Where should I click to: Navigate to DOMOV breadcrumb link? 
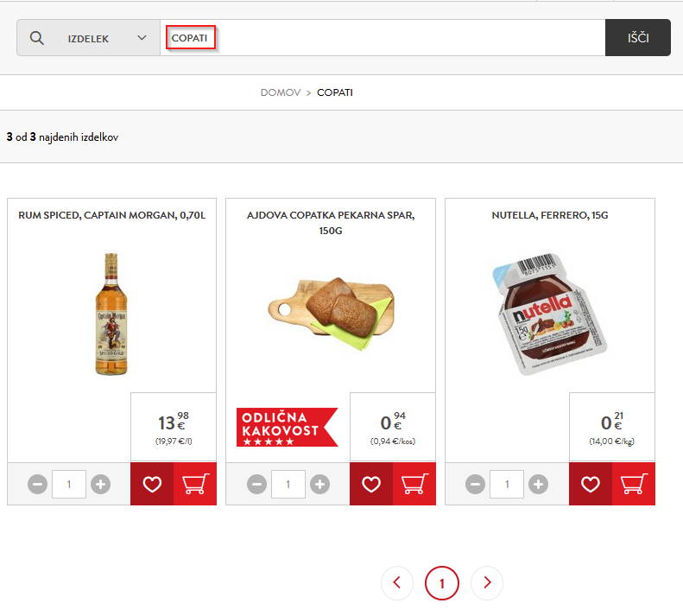point(281,92)
